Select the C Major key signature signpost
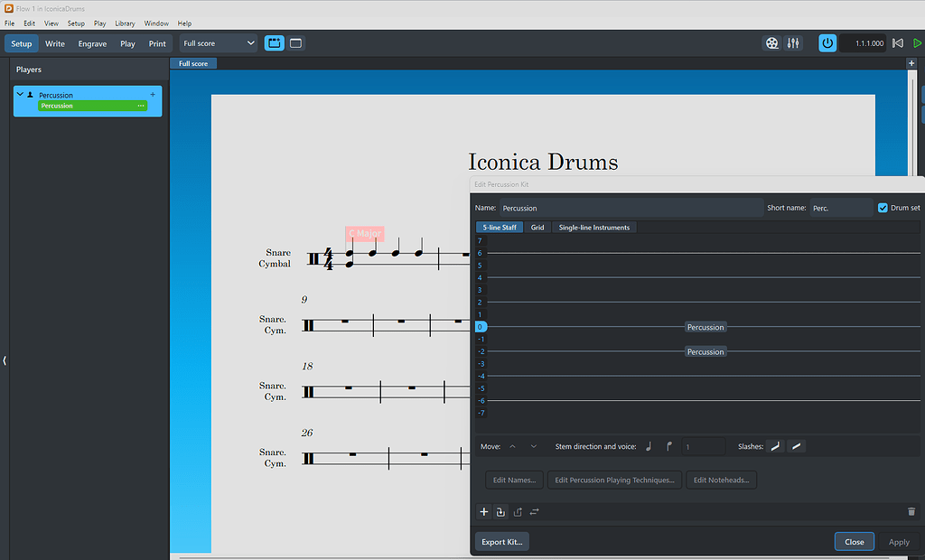Image resolution: width=925 pixels, height=560 pixels. point(365,234)
